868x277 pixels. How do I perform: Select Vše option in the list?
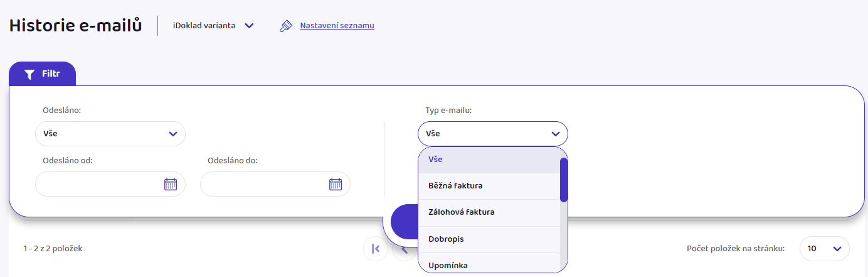pos(489,160)
